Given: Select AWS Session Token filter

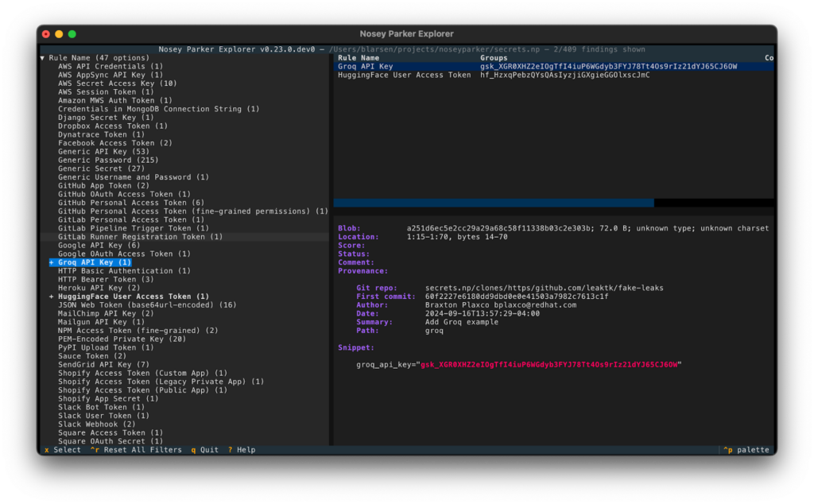Looking at the screenshot, I should [106, 92].
